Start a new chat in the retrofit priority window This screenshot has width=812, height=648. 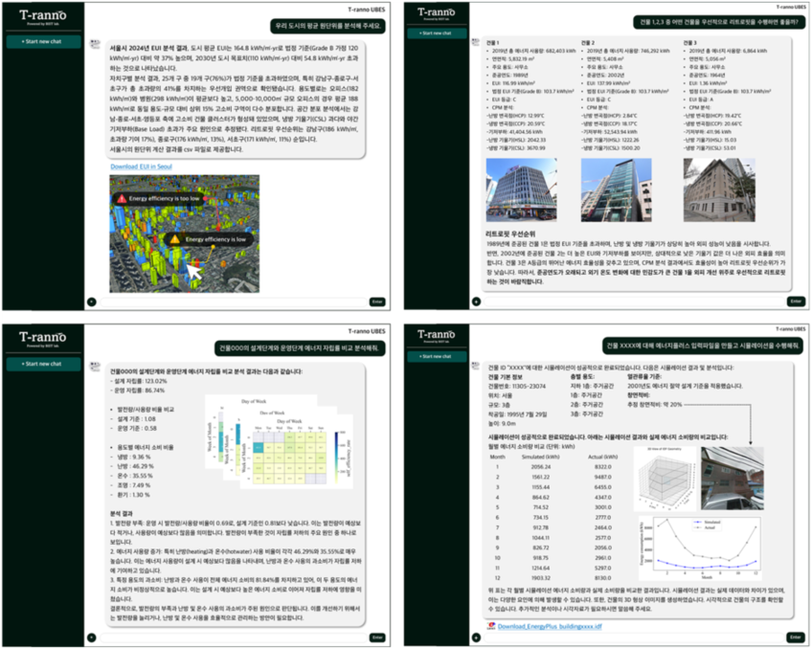tap(437, 34)
